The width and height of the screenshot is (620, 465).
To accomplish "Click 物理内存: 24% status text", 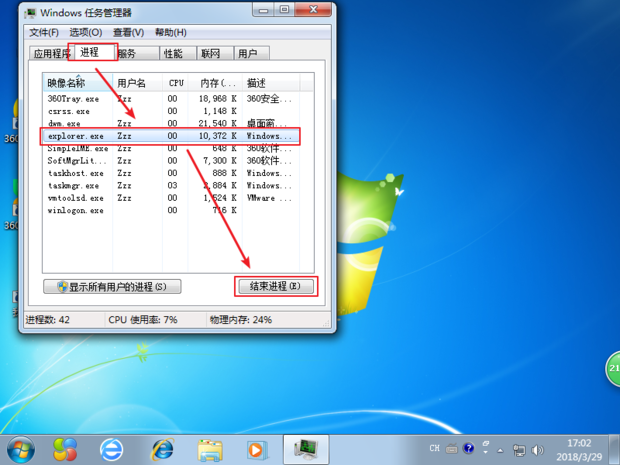I will click(241, 319).
